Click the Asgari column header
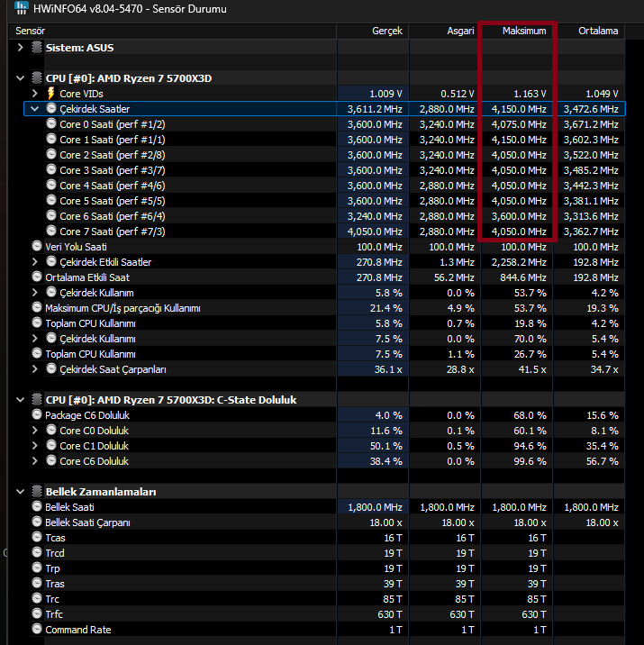644x645 pixels. pyautogui.click(x=445, y=31)
